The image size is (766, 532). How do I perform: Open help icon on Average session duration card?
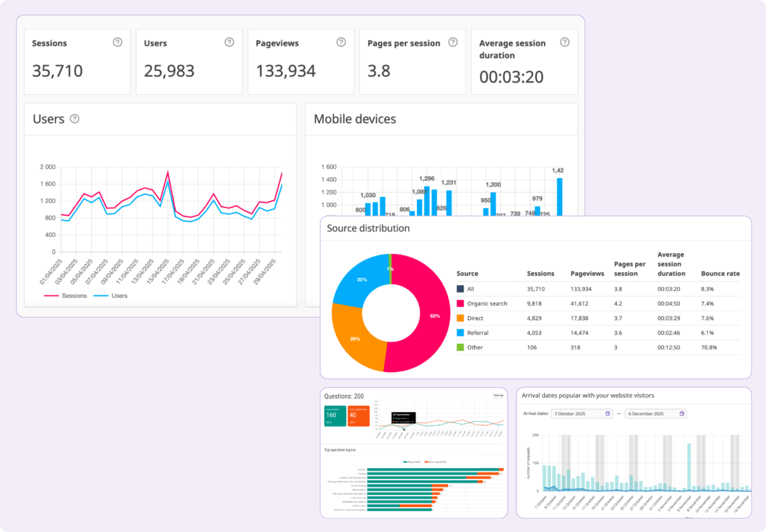coord(564,42)
